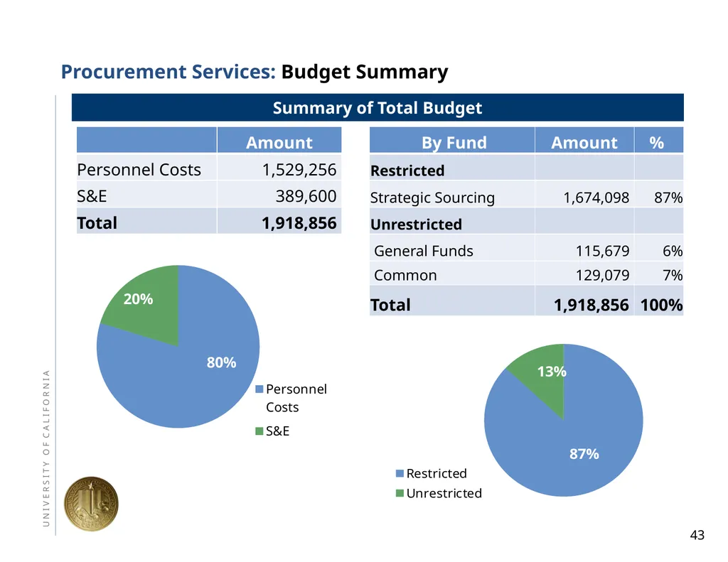This screenshot has width=728, height=562.
Task: Click the vertical 'UNIVERSITY OF CALIFORNIA' text
Action: tap(46, 448)
